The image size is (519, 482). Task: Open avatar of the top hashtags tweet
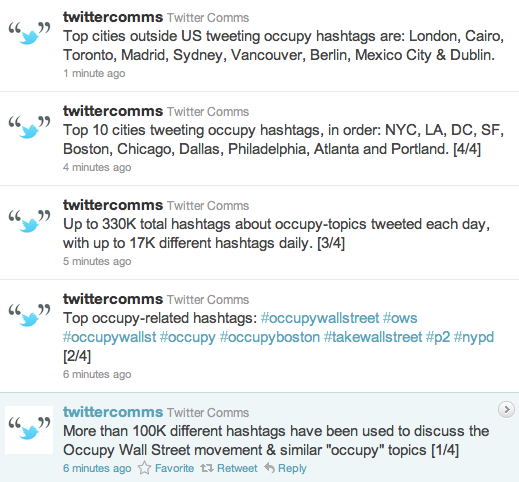[x=29, y=315]
